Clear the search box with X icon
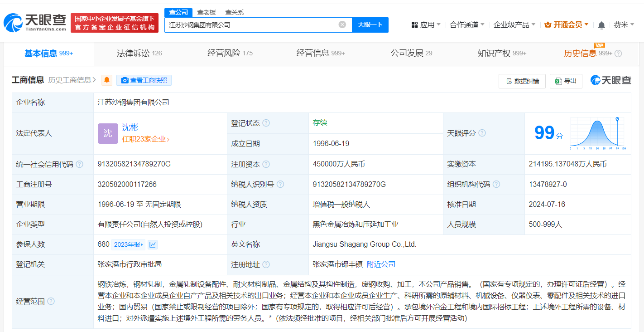The height and width of the screenshot is (332, 644). [342, 24]
